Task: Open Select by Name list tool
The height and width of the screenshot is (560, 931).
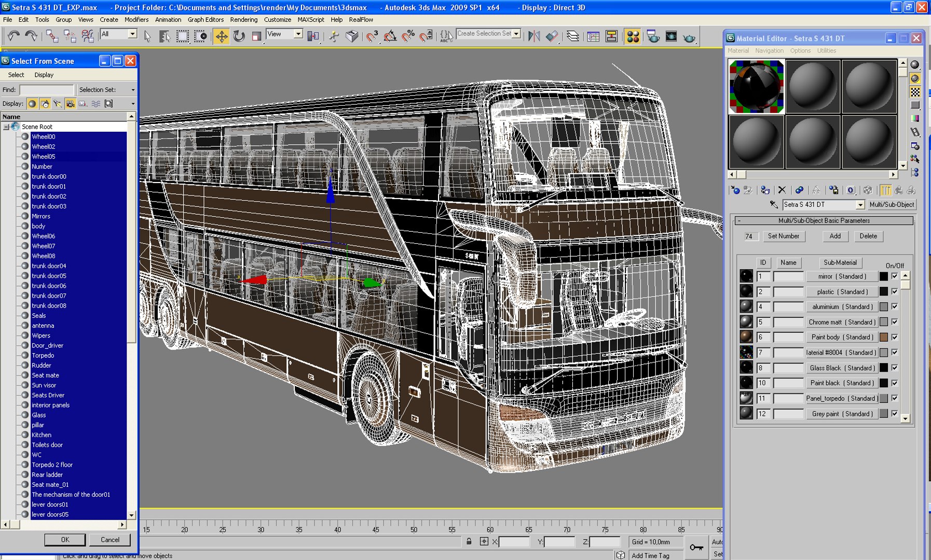Action: pos(165,36)
